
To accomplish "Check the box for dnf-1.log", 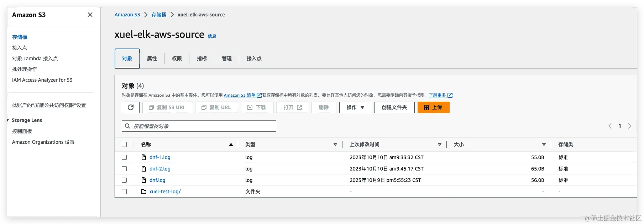I will [x=124, y=157].
